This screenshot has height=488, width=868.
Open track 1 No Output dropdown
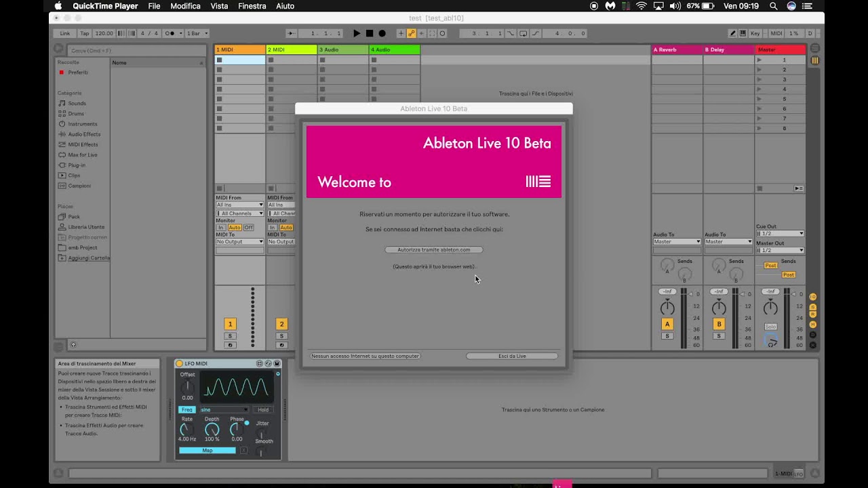click(239, 242)
